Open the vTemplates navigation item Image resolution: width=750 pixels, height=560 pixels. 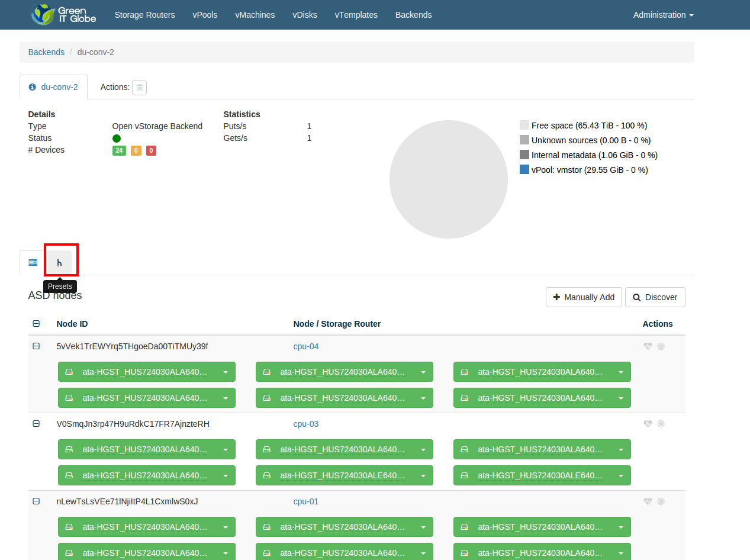click(x=356, y=15)
